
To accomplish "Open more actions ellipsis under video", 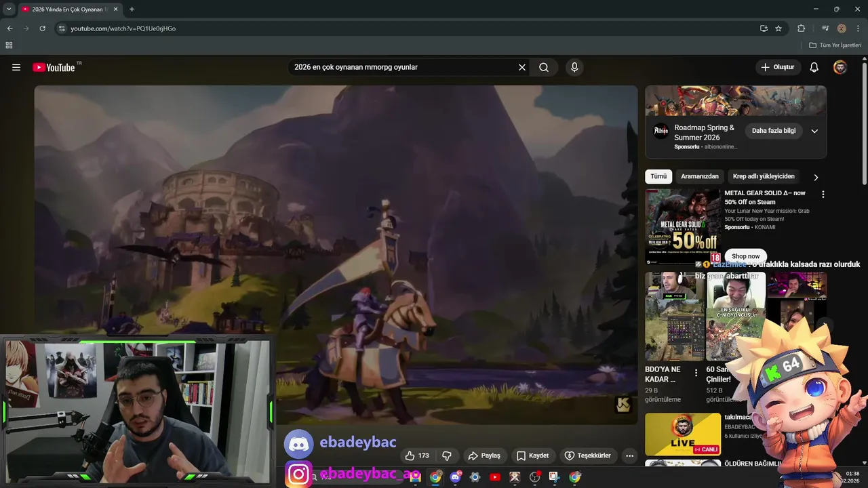I will (629, 455).
